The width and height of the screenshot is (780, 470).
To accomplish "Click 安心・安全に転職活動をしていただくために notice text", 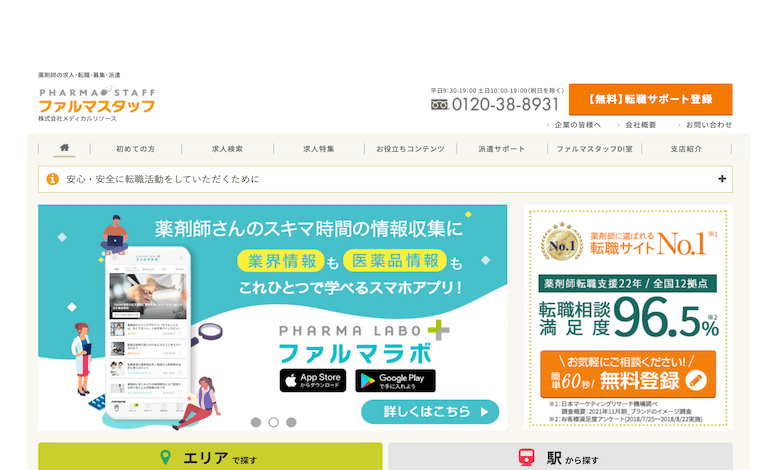I will (163, 179).
